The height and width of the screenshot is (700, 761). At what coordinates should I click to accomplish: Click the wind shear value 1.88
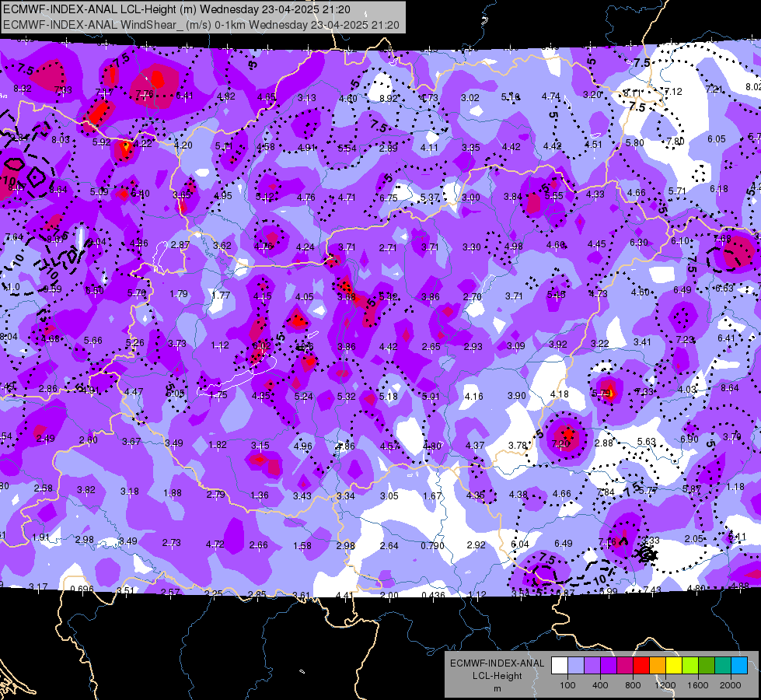click(x=173, y=493)
